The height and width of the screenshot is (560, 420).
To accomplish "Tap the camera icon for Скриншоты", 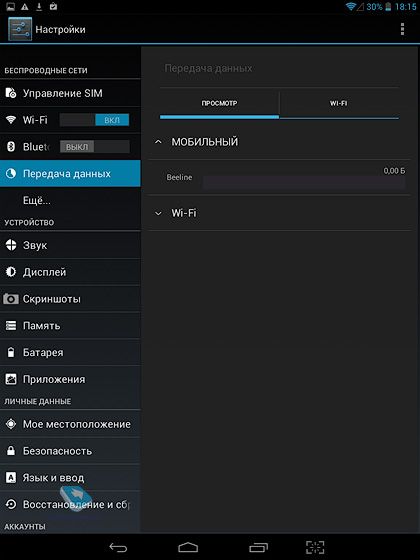I will [x=11, y=299].
